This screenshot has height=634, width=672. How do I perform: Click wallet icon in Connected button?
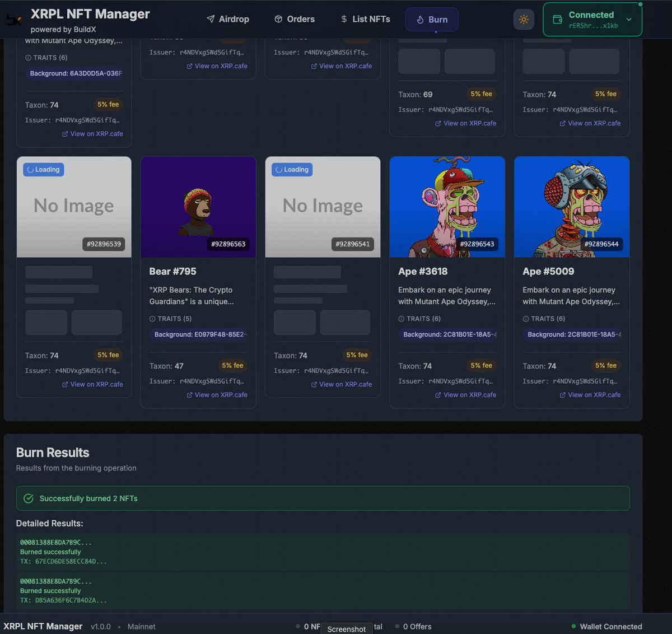pos(557,20)
